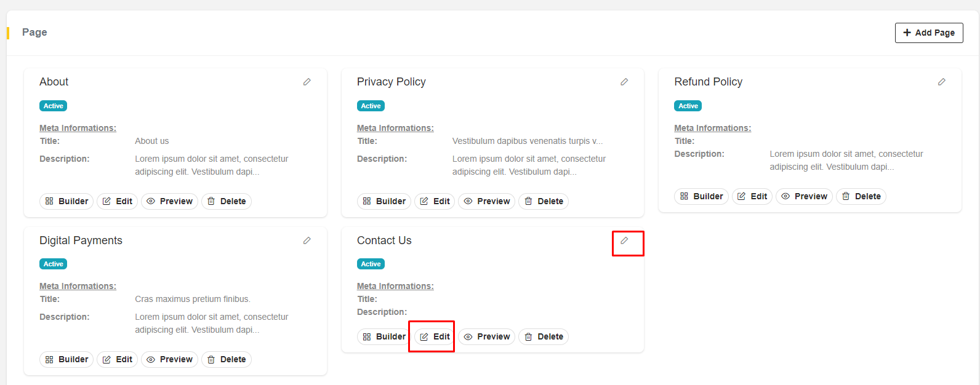
Task: Open Builder for Contact Us page
Action: tap(384, 336)
